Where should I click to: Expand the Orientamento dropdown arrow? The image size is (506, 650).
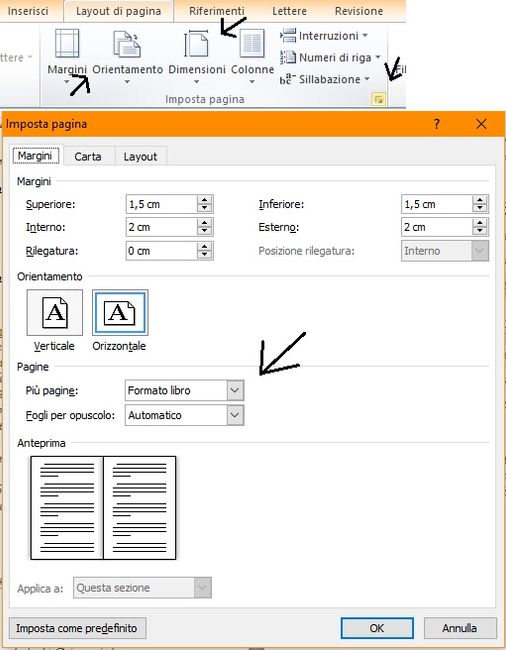(x=127, y=82)
